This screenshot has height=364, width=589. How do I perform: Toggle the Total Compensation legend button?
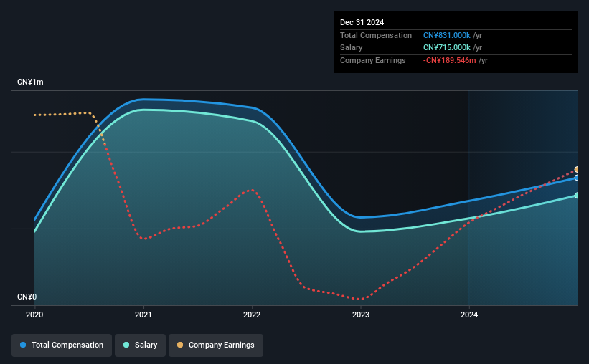pos(62,345)
